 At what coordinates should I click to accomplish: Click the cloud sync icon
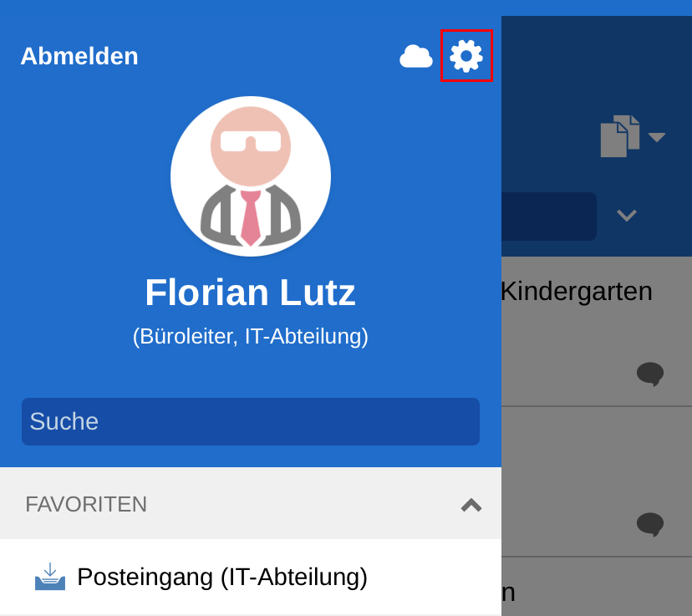(x=415, y=56)
